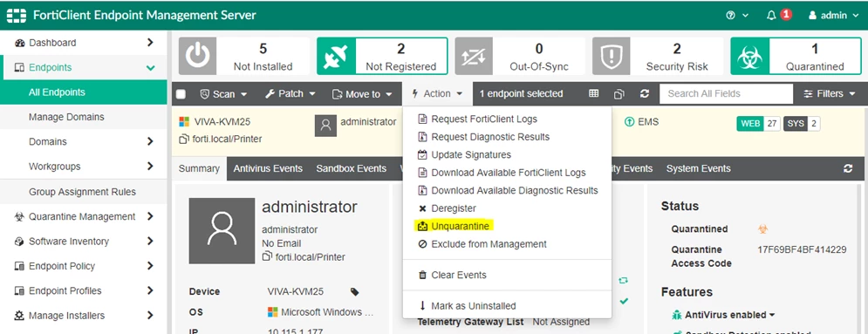Expand the Manage Installers chevron

point(150,316)
